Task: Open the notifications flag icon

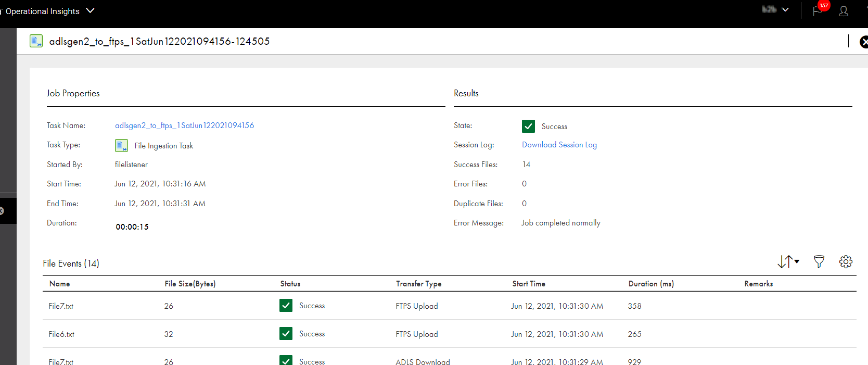Action: coord(818,11)
